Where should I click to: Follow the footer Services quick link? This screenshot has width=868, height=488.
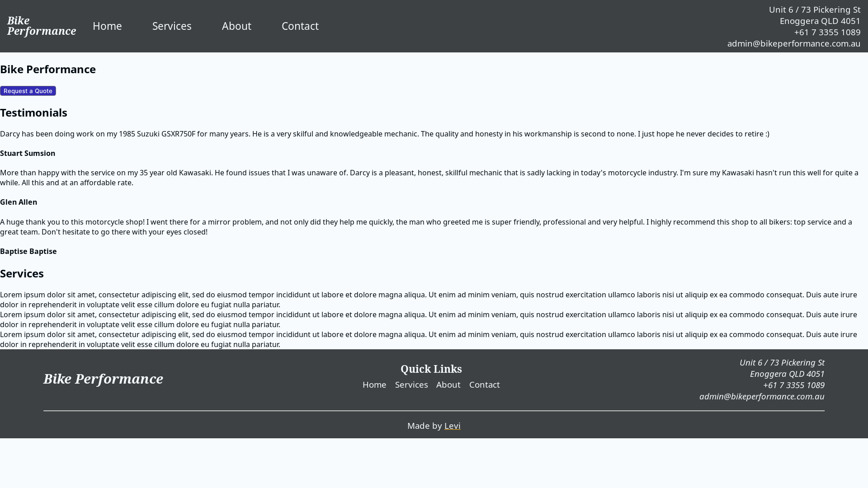(411, 385)
